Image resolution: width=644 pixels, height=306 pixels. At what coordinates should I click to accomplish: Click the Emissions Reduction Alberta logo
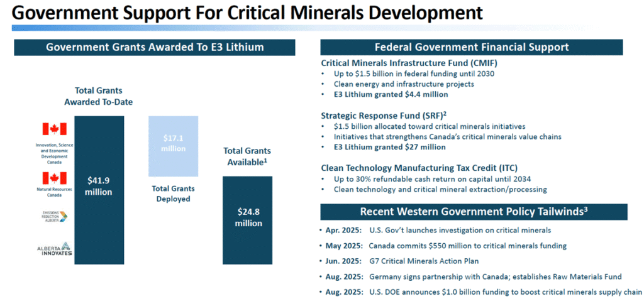(x=55, y=216)
